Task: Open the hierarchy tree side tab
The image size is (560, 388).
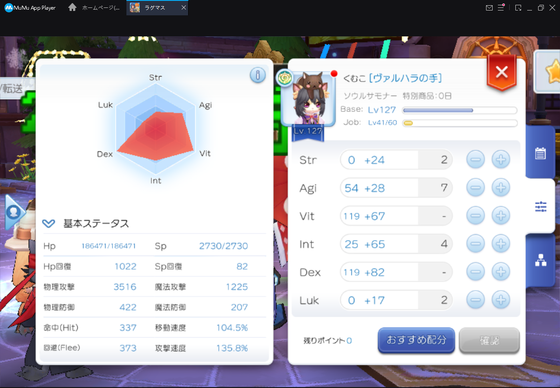Action: click(540, 260)
